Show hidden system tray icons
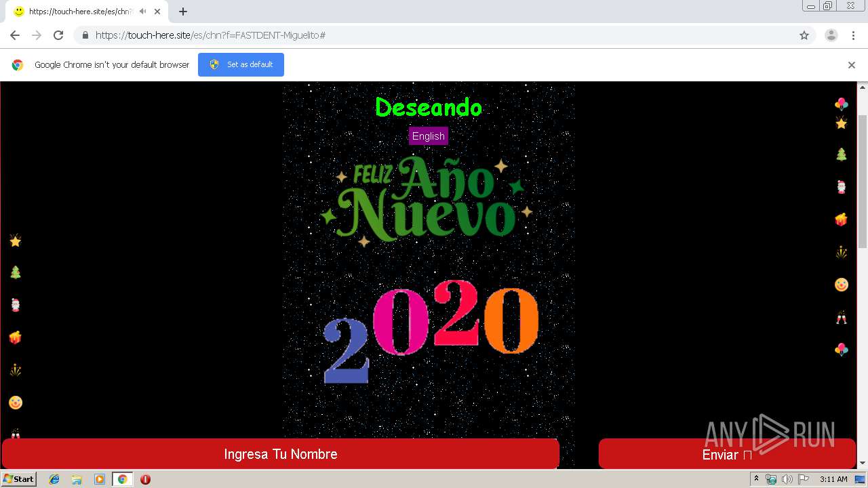 756,479
